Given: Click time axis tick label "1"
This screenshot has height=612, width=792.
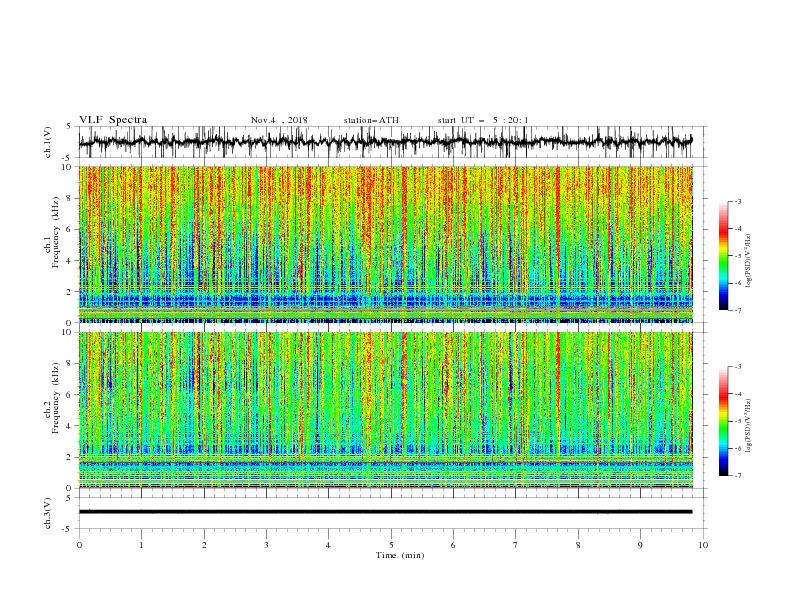Looking at the screenshot, I should (141, 545).
